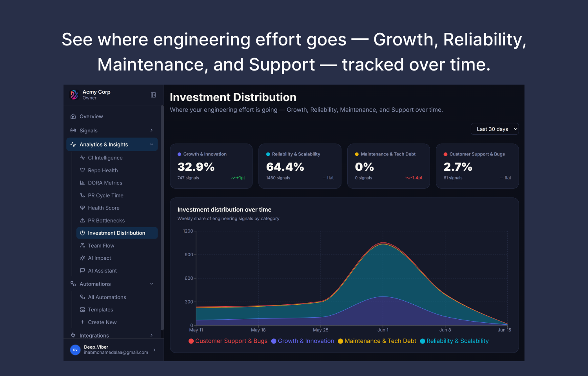Open the Overview page

(x=112, y=116)
